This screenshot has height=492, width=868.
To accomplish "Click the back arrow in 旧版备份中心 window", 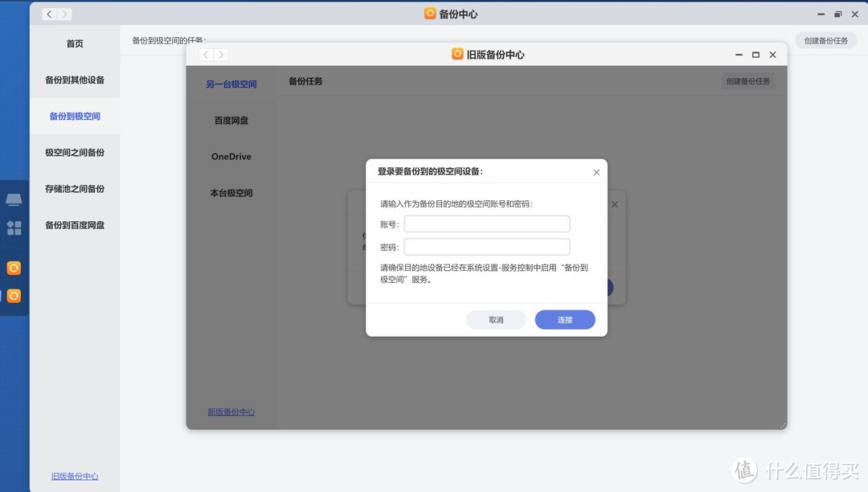I will [206, 54].
